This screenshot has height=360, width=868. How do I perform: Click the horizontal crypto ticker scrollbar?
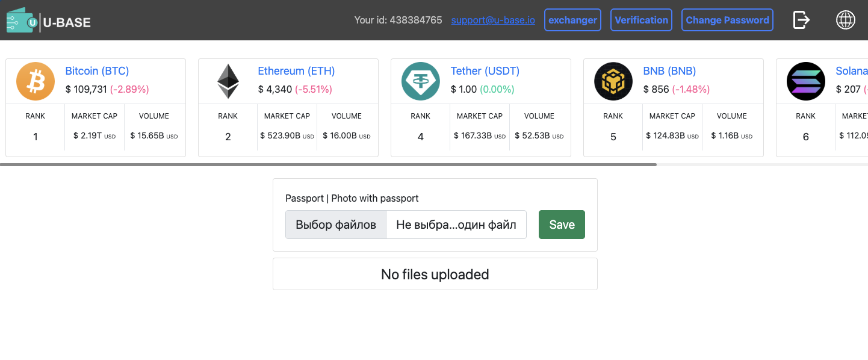328,164
